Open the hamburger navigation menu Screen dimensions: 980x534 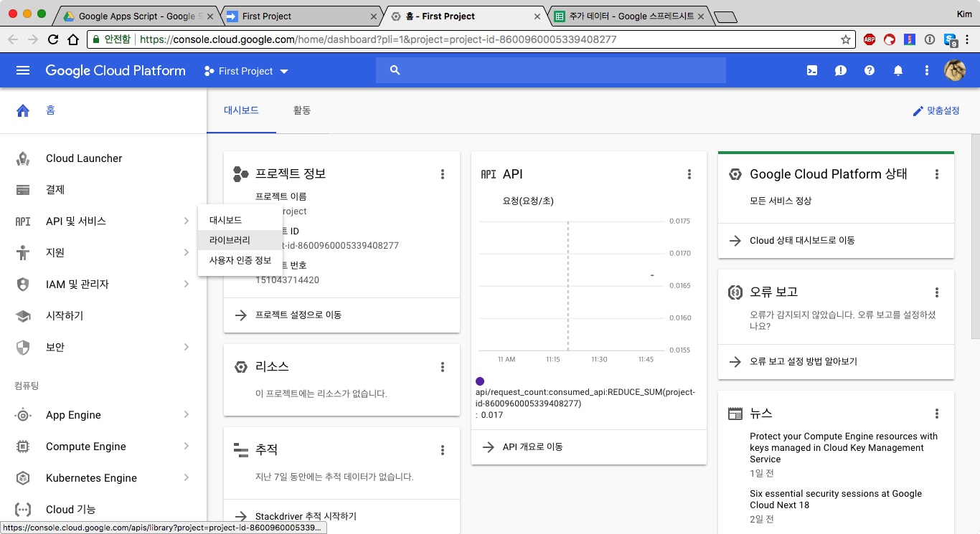tap(23, 70)
